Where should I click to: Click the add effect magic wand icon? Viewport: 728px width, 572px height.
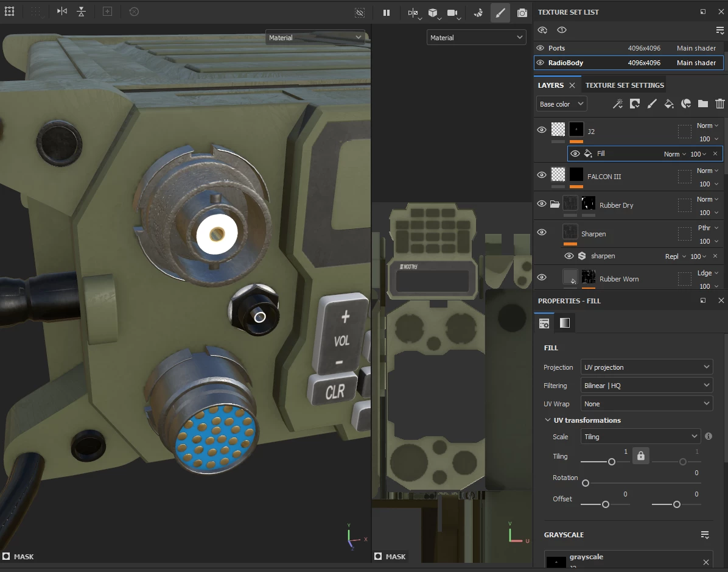coord(617,104)
